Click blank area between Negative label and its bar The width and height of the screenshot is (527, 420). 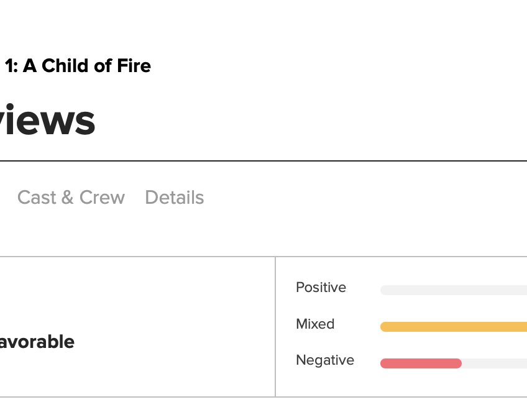tap(367, 362)
